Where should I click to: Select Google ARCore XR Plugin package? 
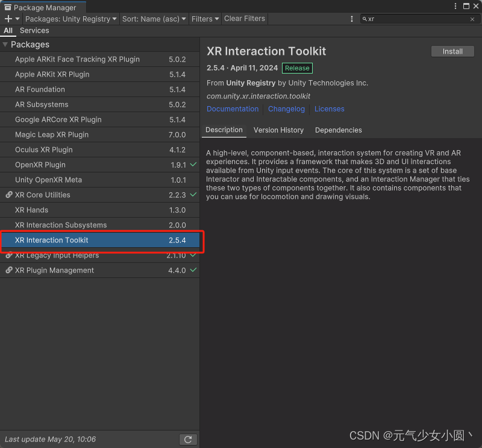[99, 119]
